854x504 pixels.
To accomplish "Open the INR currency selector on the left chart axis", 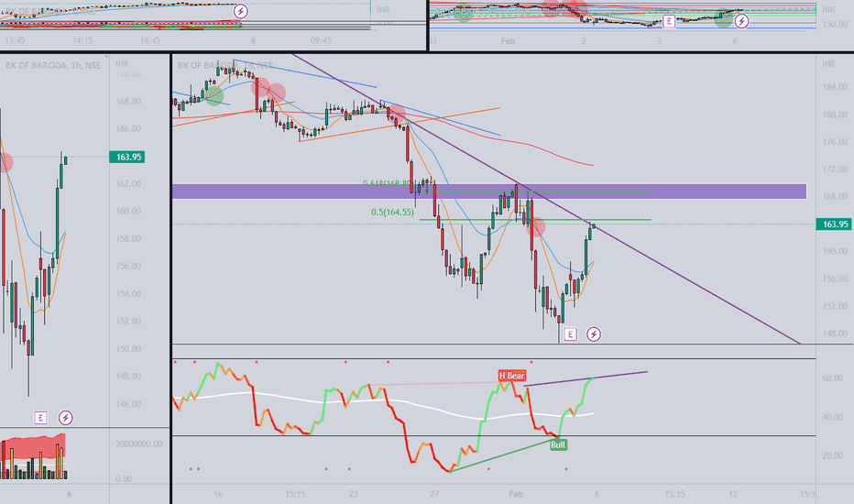I will pyautogui.click(x=122, y=64).
